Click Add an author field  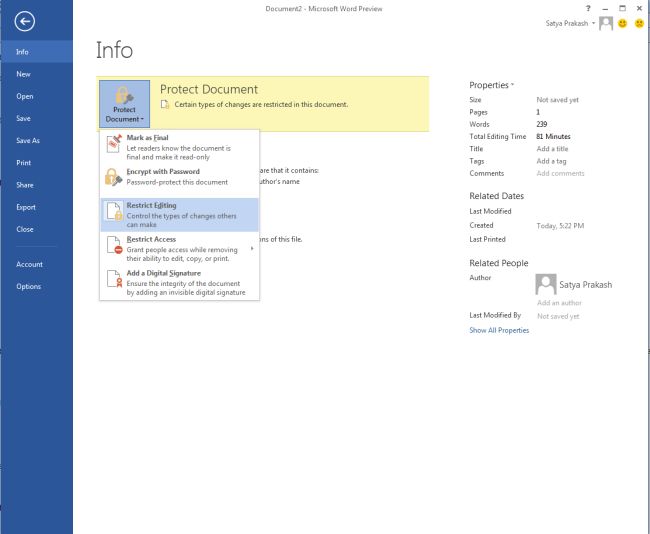559,303
